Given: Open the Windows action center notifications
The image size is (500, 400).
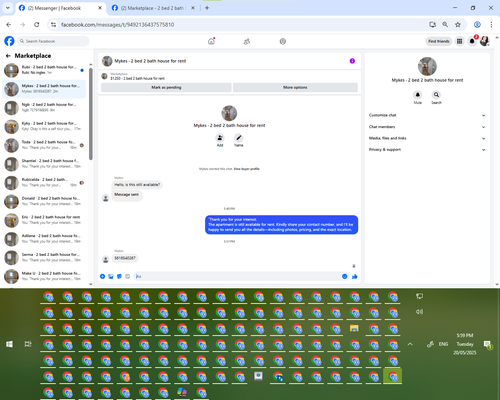Looking at the screenshot, I should [487, 344].
